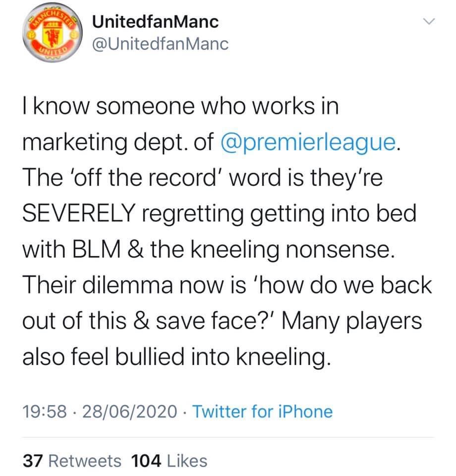This screenshot has height=476, width=456.
Task: Click the @UnitedfanManc handle
Action: click(160, 44)
